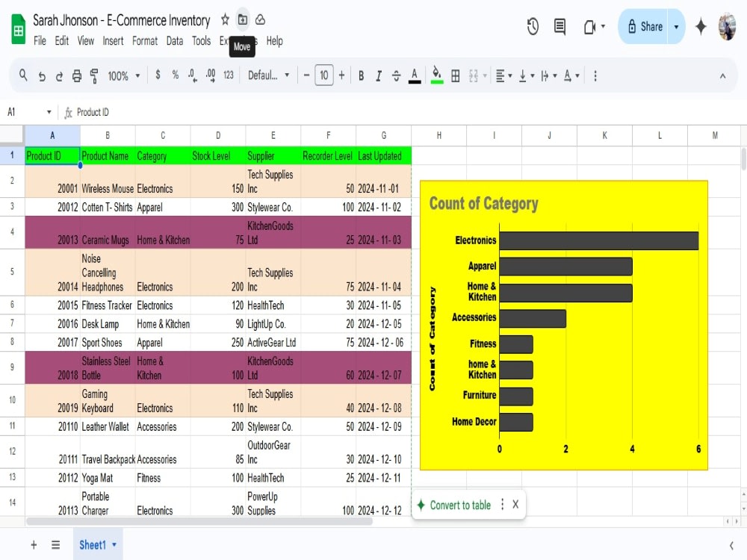Open text rotation dropdown
Screen dimensions: 747x560
571,75
